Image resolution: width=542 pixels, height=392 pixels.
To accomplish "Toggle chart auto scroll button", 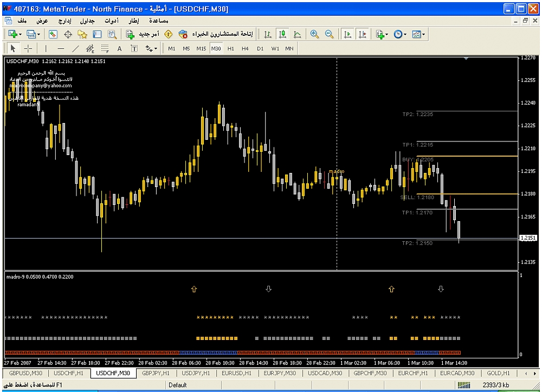I will pos(347,34).
